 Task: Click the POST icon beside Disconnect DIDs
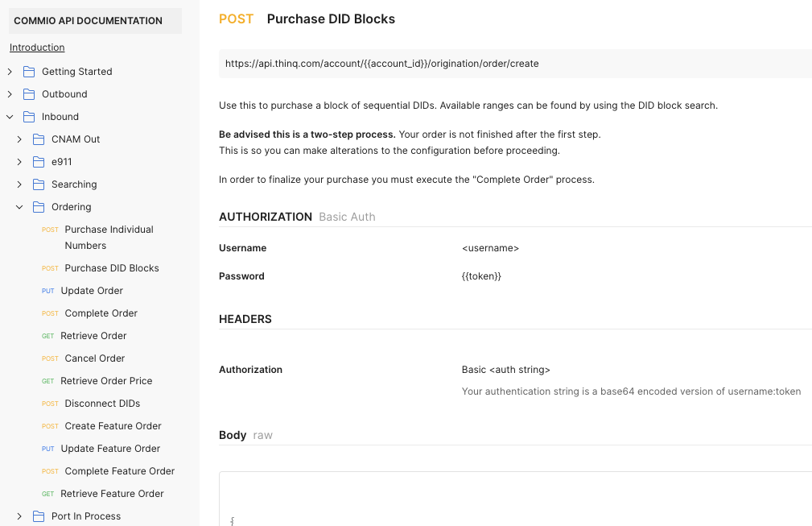(49, 404)
